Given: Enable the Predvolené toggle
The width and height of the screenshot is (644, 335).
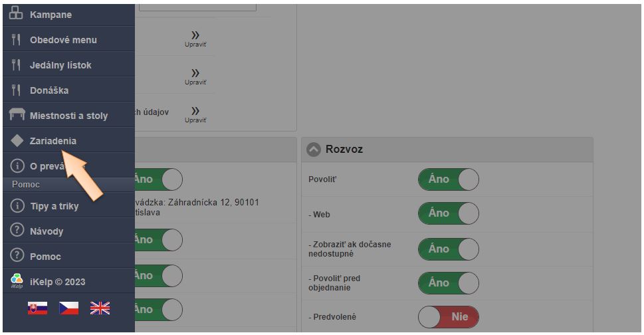Looking at the screenshot, I should [448, 317].
